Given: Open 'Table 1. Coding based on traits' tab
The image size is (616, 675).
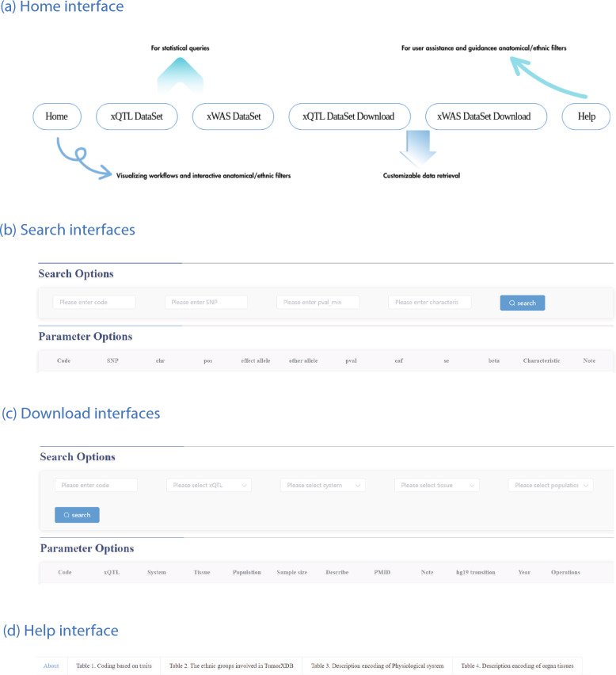Looking at the screenshot, I should click(x=113, y=665).
